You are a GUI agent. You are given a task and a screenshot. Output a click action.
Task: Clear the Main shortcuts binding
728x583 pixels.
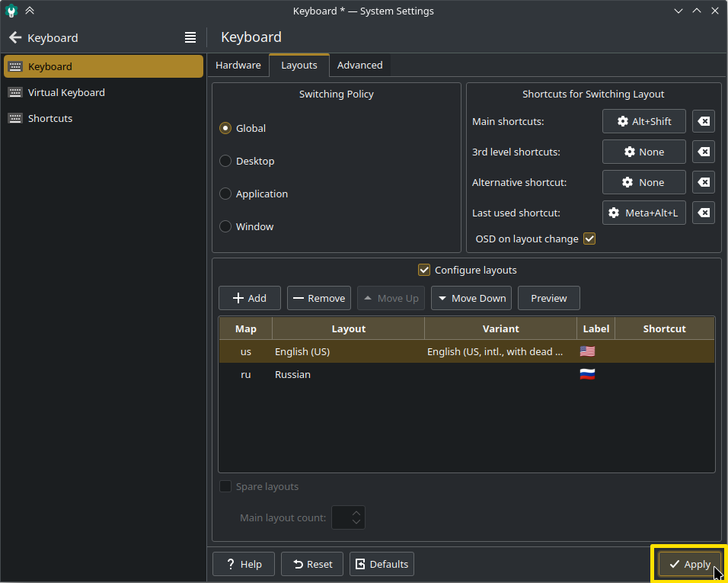704,122
